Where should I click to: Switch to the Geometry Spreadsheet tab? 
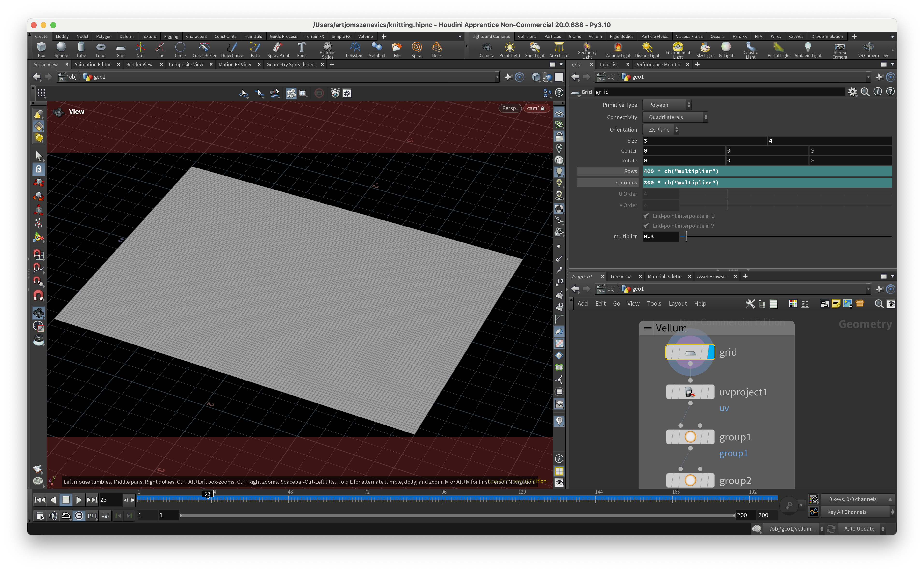click(x=291, y=65)
